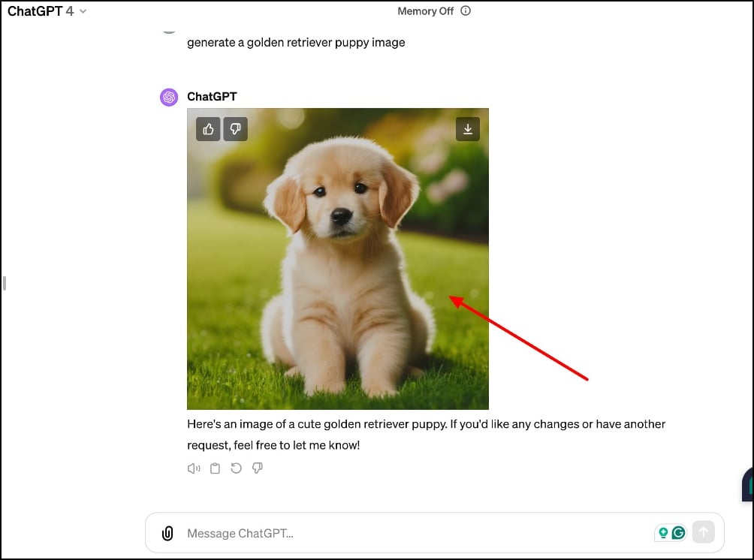Image resolution: width=754 pixels, height=560 pixels.
Task: Thumbs down the generated puppy image
Action: click(x=236, y=129)
